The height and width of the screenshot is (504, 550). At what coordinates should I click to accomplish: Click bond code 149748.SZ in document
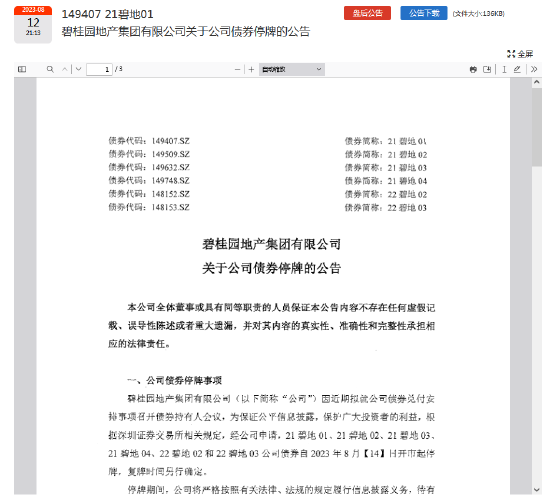pyautogui.click(x=170, y=181)
